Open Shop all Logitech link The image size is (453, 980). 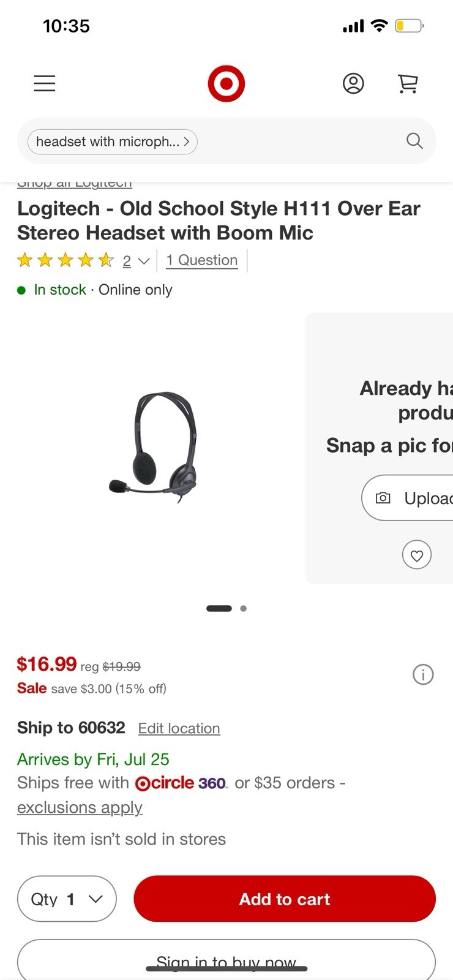75,183
